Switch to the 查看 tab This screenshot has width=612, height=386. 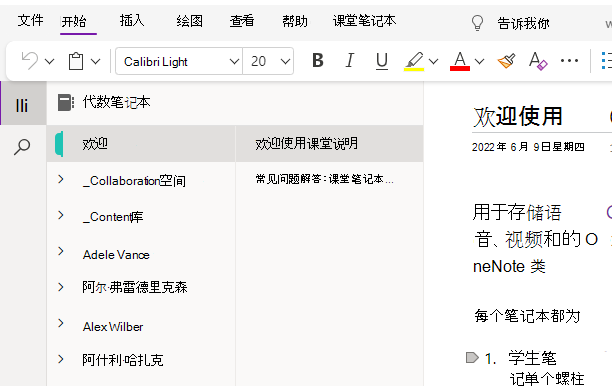pos(242,21)
